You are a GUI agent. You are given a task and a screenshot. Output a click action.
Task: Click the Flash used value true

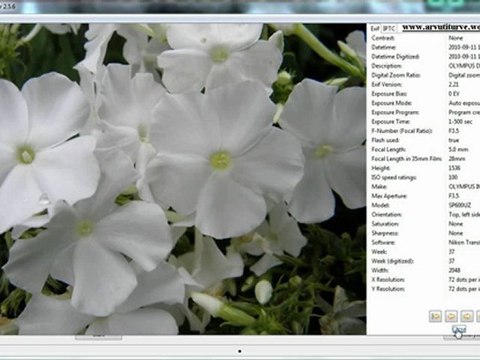pos(454,140)
